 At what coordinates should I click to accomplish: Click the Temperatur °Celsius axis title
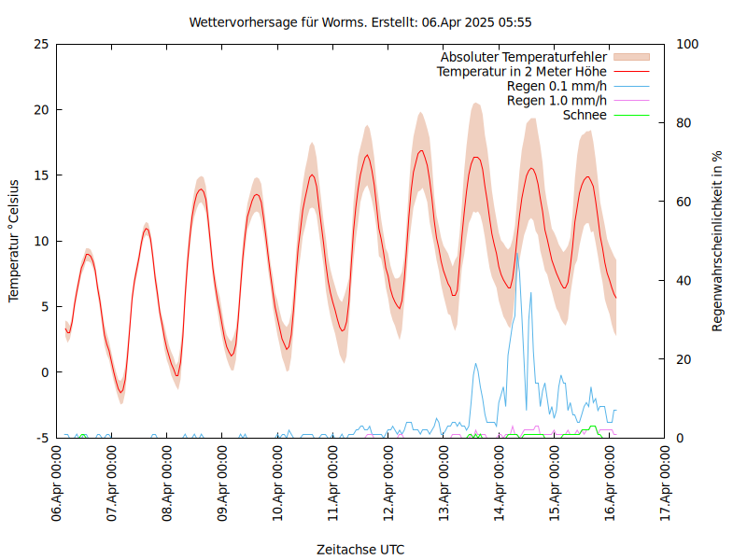(14, 241)
